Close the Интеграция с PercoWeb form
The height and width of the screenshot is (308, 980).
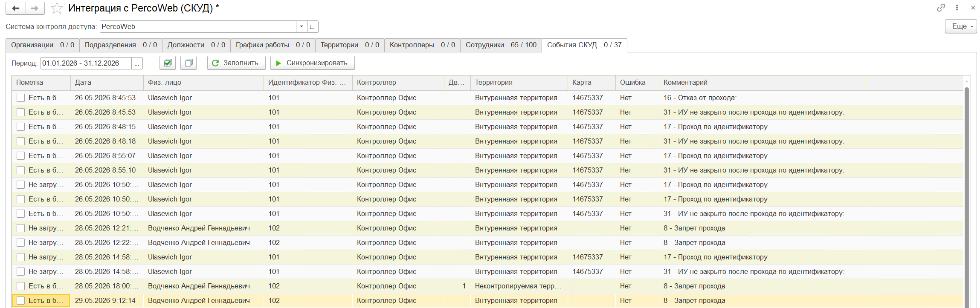[x=973, y=8]
